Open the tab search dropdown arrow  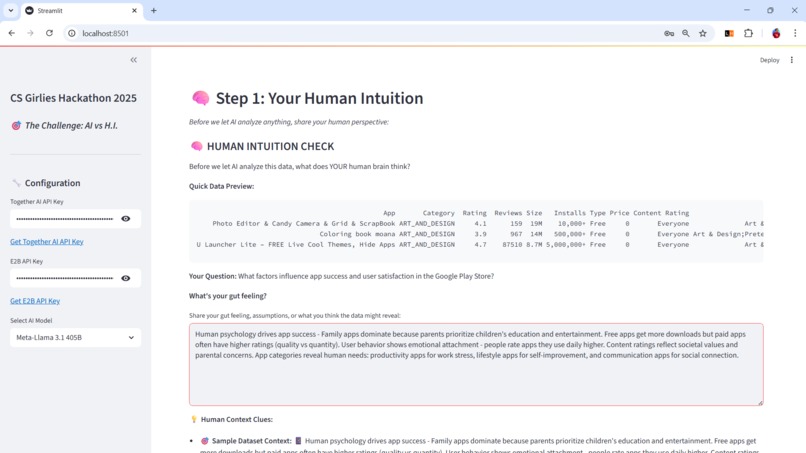[10, 10]
